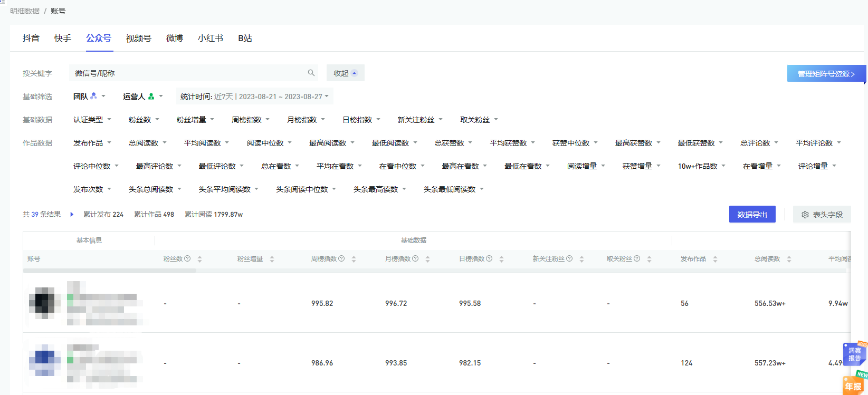Click the help icon beside 新关注粉丝 header
Screen dimensions: 868x395
click(x=569, y=258)
